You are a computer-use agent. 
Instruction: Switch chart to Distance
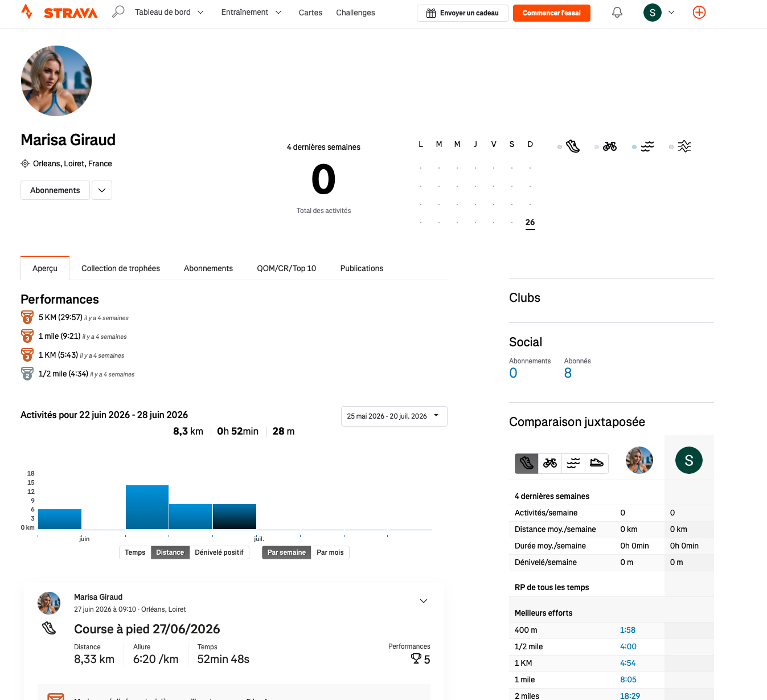click(x=170, y=552)
